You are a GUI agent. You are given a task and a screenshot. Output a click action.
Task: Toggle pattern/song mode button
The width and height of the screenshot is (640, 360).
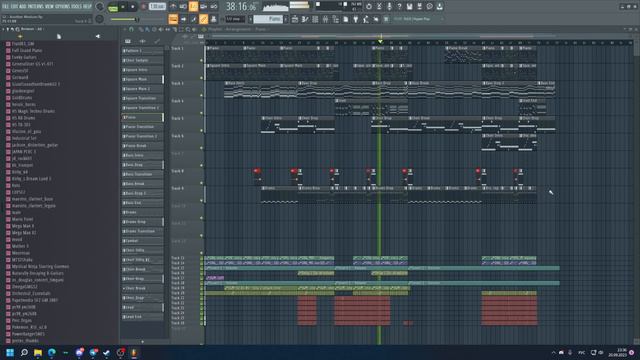(113, 7)
